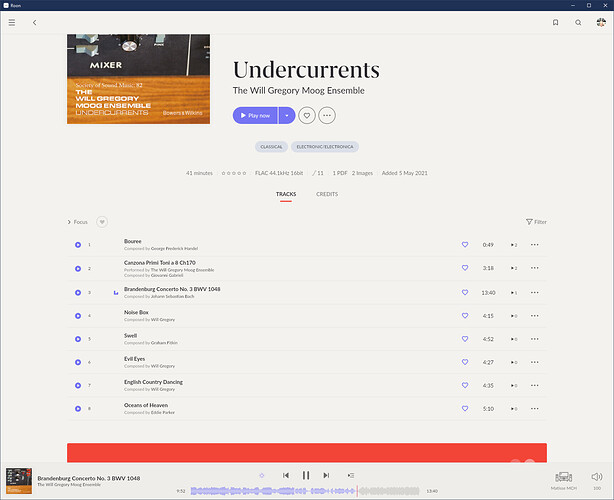614x500 pixels.
Task: Click the shuffle/radio icon left of previous
Action: click(x=262, y=475)
